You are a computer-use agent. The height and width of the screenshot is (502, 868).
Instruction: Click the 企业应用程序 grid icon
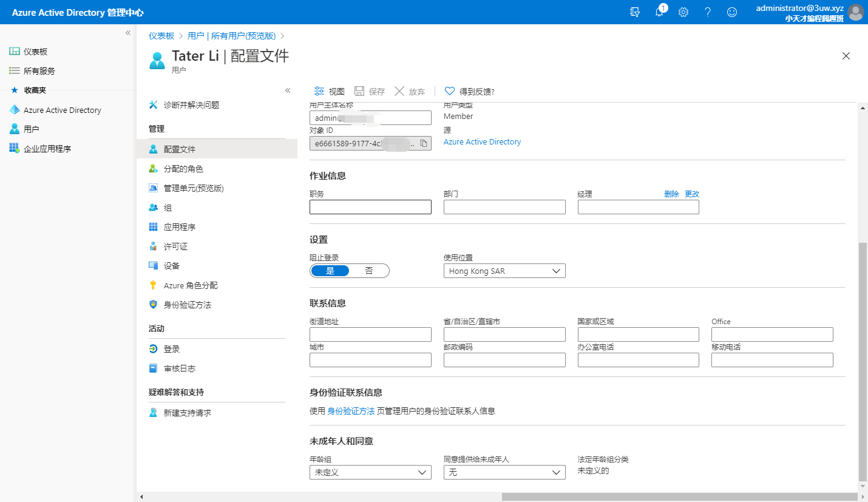pos(14,148)
